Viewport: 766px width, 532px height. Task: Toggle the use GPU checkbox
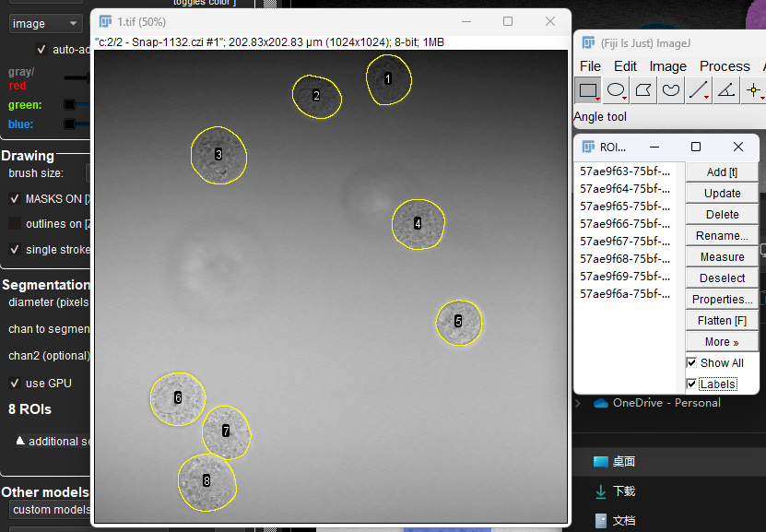[x=15, y=383]
